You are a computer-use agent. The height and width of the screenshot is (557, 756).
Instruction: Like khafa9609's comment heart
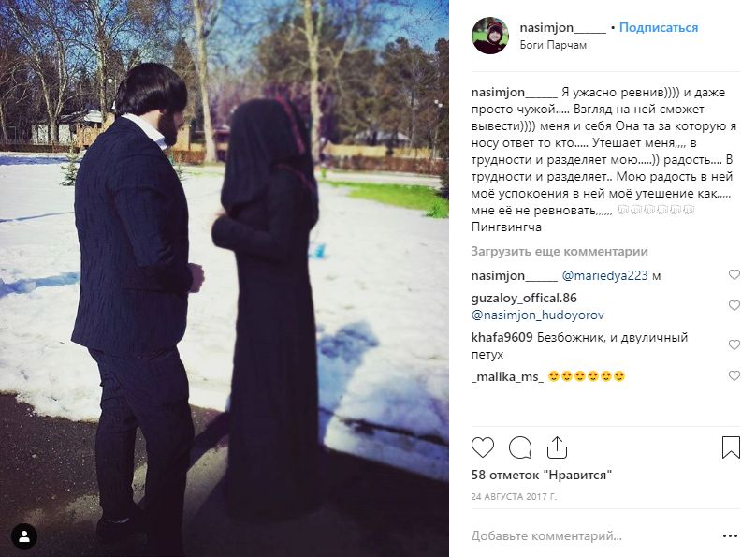tap(734, 344)
